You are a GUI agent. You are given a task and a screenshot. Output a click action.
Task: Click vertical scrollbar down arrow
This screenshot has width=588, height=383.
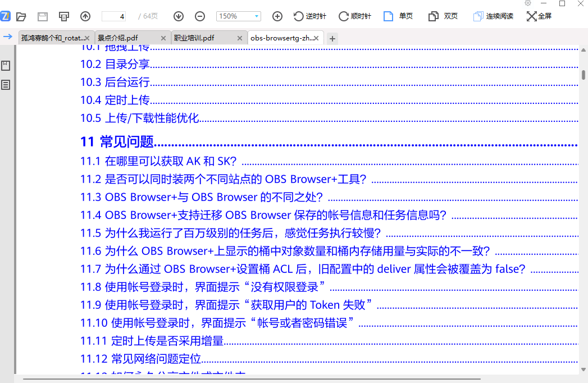point(583,370)
